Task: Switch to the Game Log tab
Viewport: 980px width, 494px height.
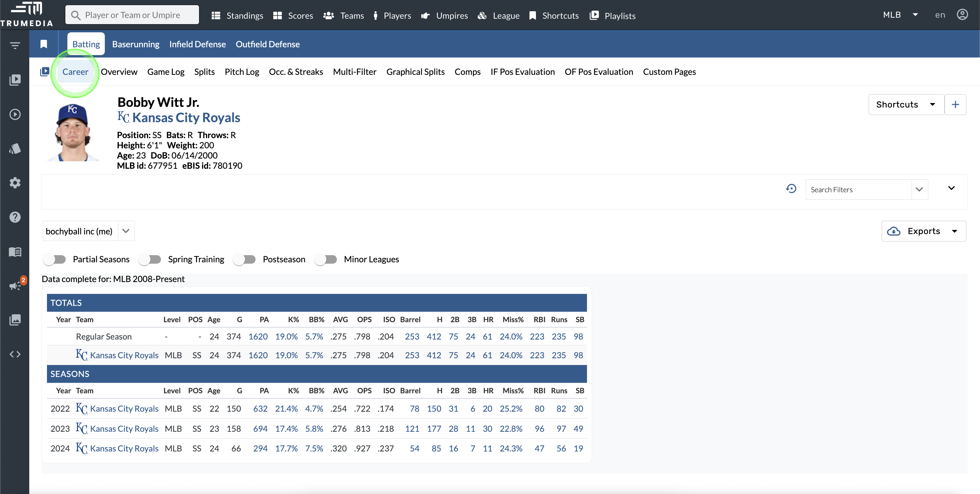Action: click(x=165, y=72)
